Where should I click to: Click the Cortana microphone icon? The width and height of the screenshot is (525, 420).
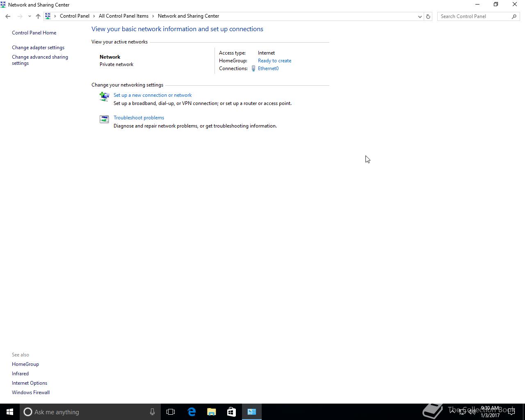tap(152, 412)
